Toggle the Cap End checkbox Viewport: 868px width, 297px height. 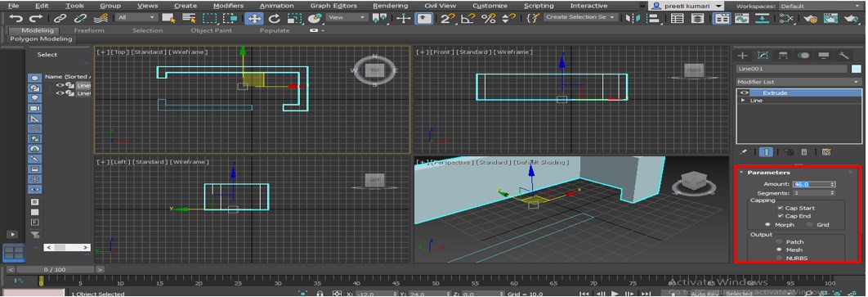click(780, 215)
